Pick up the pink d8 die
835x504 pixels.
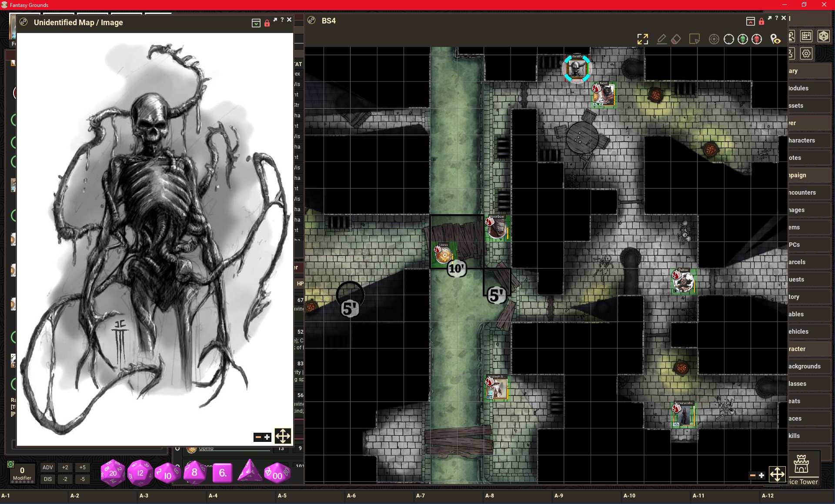tap(194, 473)
